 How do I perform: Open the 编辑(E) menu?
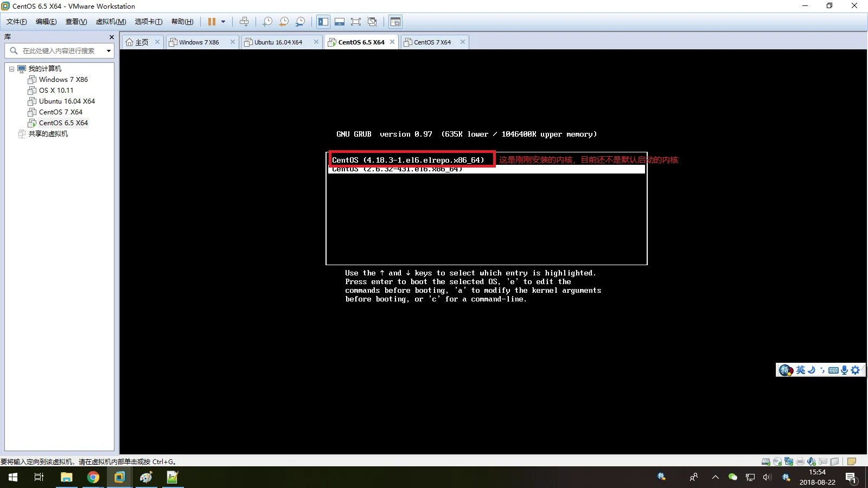tap(46, 22)
